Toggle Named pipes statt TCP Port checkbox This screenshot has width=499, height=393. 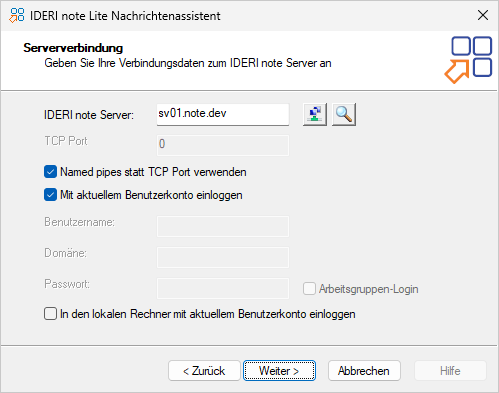tap(50, 172)
